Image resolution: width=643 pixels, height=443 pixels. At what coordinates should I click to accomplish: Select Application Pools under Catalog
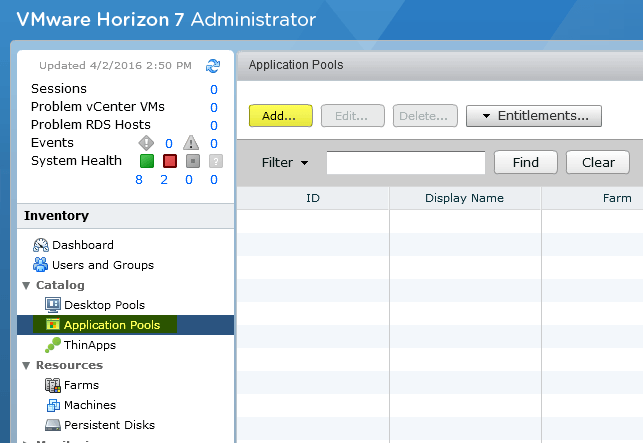tap(112, 325)
